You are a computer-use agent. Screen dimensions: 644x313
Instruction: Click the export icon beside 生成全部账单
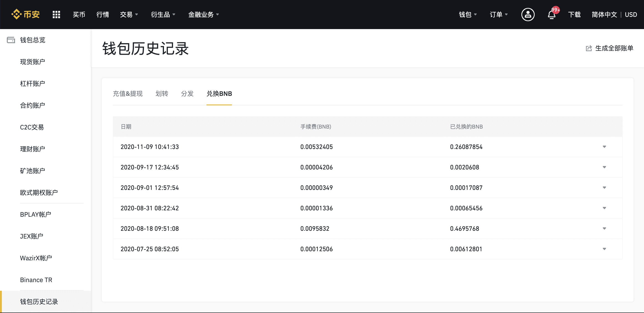point(589,48)
